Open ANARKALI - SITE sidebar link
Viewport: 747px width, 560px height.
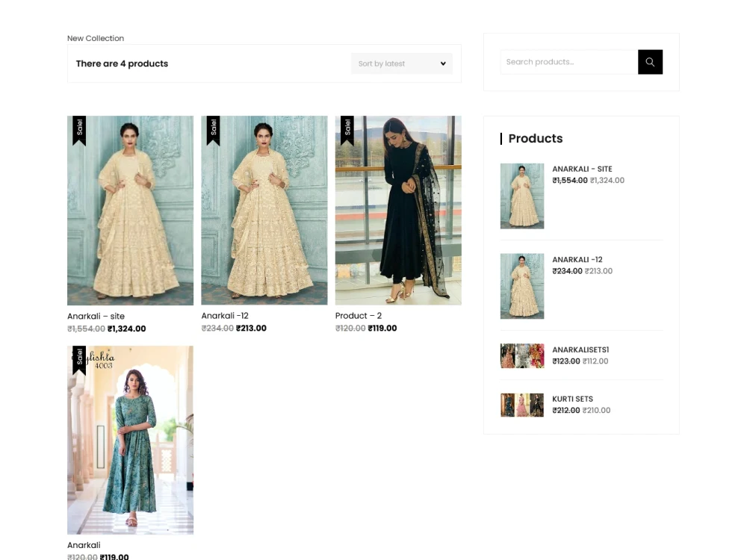coord(582,169)
